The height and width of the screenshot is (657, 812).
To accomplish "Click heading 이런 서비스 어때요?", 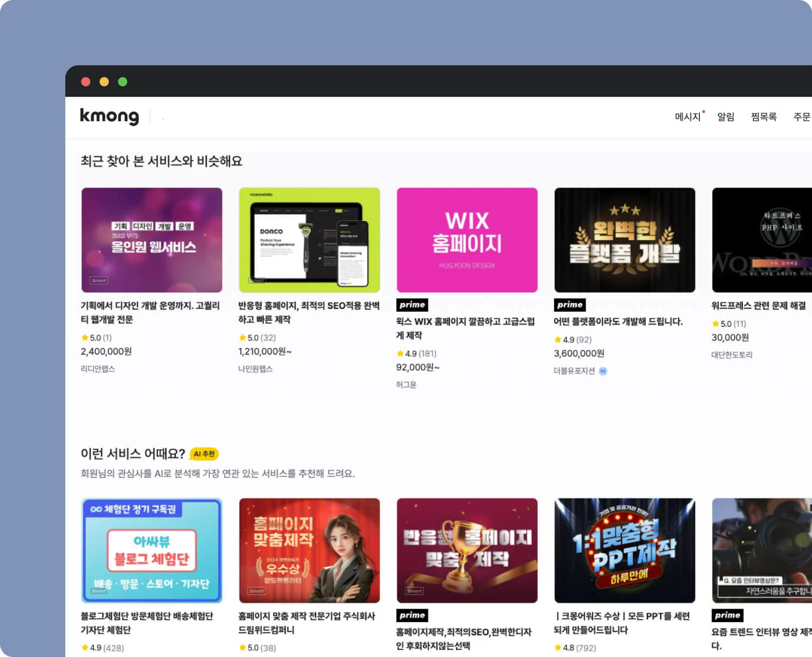I will (133, 454).
